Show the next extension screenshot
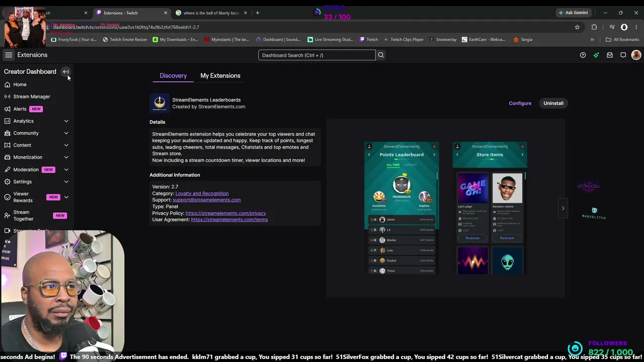 click(x=563, y=208)
